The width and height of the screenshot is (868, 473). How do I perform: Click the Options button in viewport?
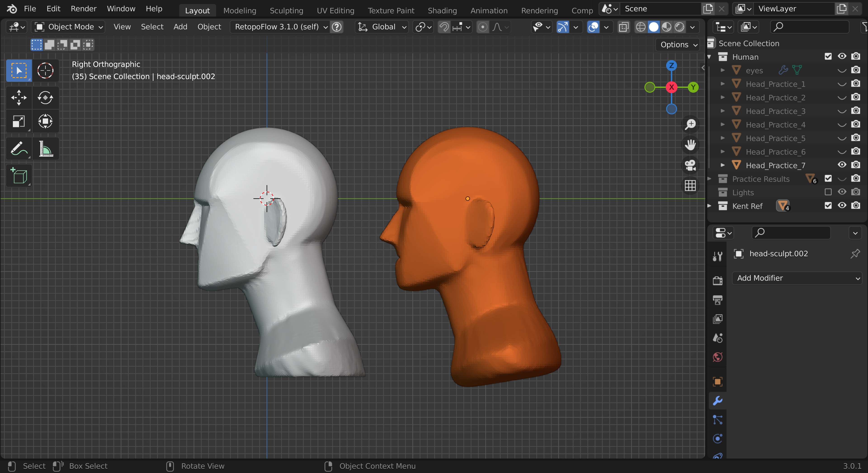[678, 45]
